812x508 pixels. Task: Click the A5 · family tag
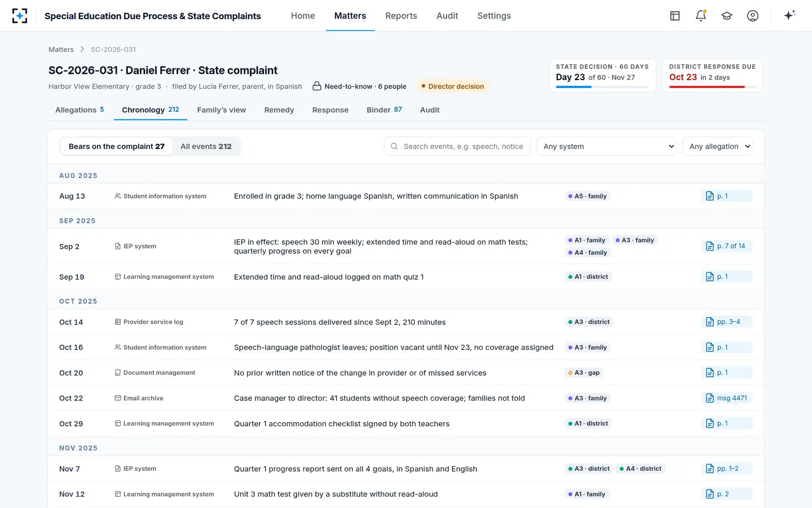[588, 196]
